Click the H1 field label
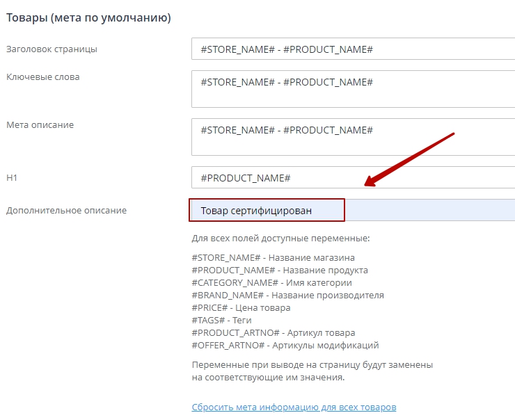 (12, 178)
